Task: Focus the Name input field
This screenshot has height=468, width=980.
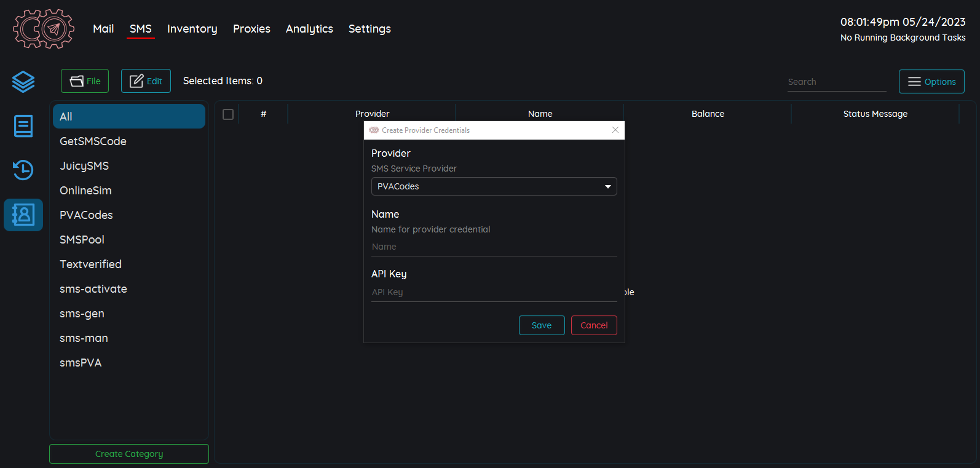Action: pyautogui.click(x=494, y=247)
